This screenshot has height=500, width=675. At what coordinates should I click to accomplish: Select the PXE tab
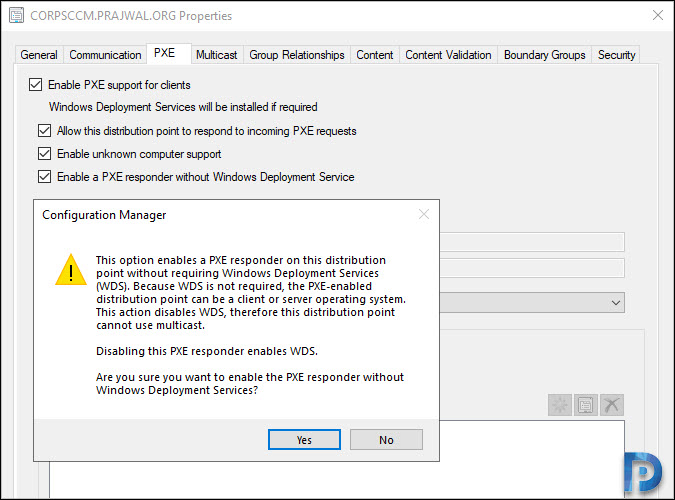coord(169,53)
